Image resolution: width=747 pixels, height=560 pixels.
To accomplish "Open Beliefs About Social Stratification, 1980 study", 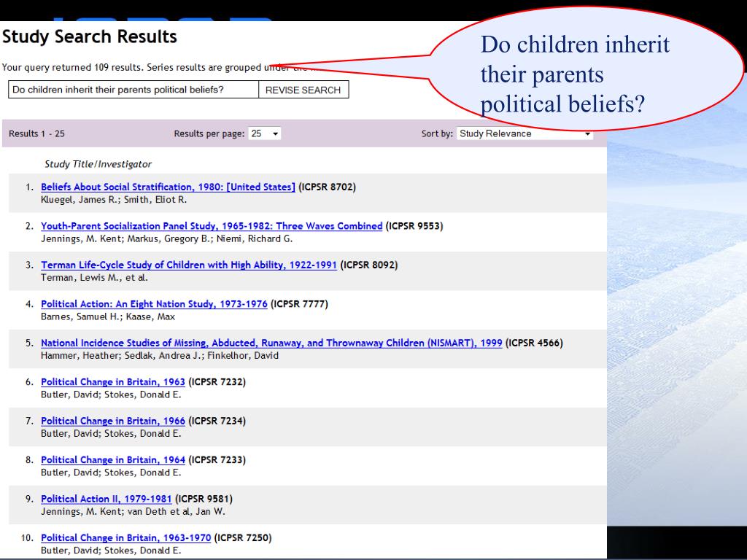I will [169, 187].
